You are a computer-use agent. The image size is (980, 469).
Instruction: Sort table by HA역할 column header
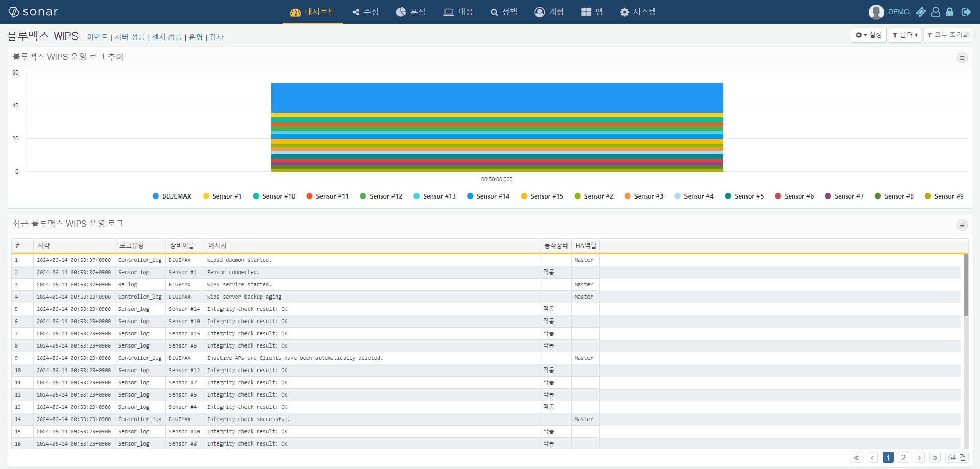[x=585, y=245]
